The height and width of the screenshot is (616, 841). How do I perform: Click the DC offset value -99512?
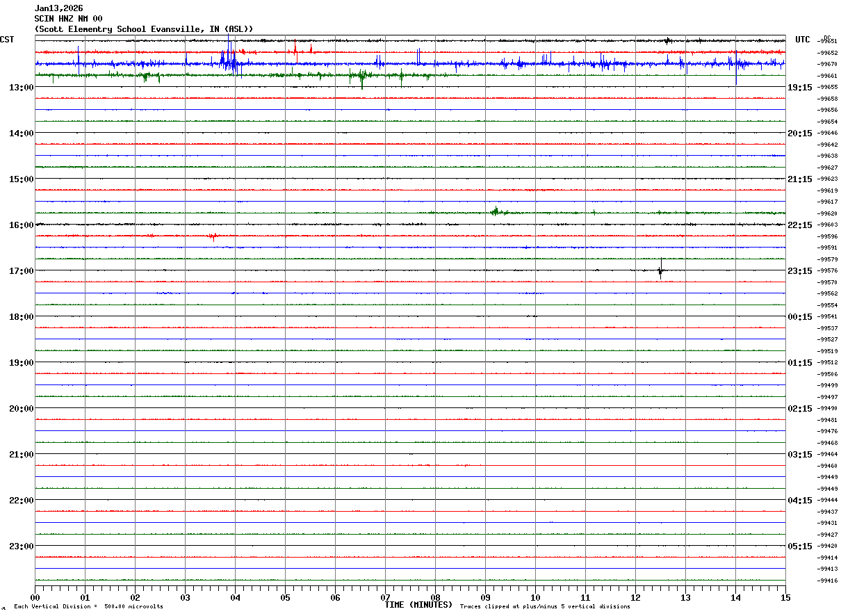828,362
